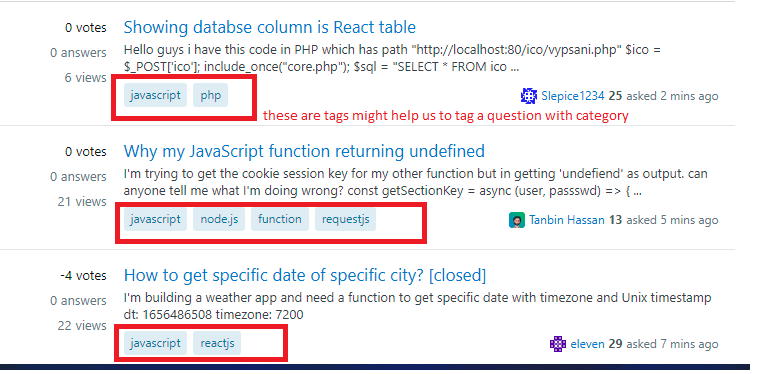Select javascript tag under React table question
780x374 pixels.
(x=156, y=95)
